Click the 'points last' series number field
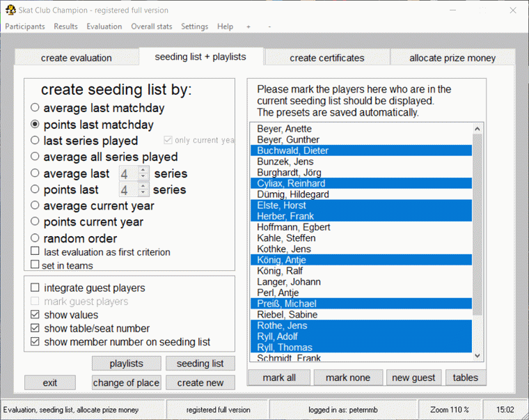This screenshot has width=529, height=420. 129,189
